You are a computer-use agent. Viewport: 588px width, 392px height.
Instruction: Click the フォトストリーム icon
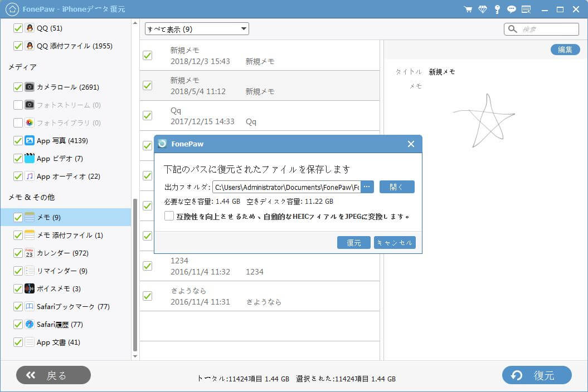(x=30, y=105)
